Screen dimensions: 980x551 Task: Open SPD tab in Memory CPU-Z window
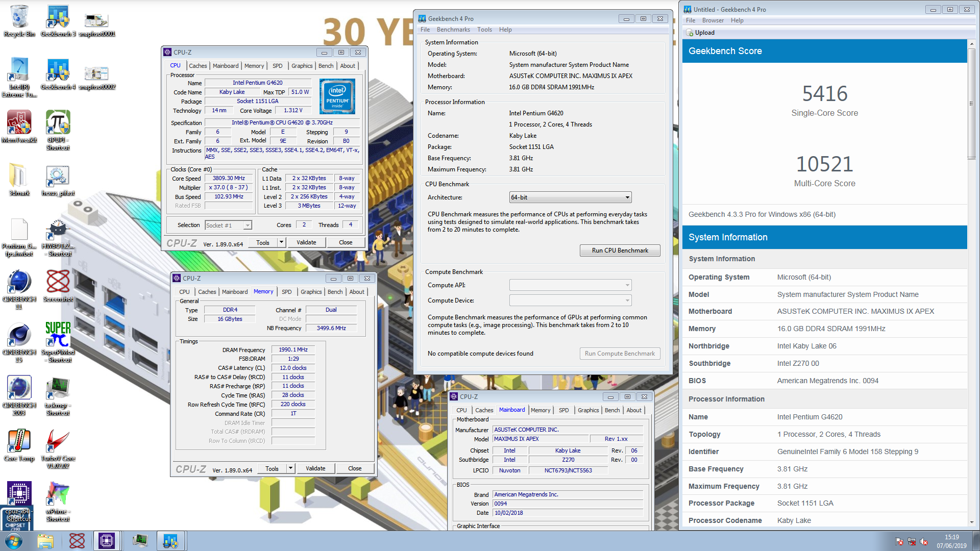pos(286,292)
